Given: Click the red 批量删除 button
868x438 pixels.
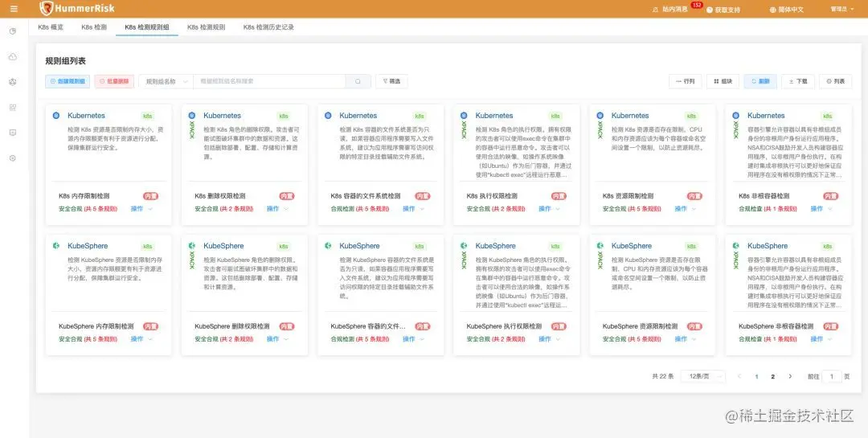Looking at the screenshot, I should tap(114, 81).
